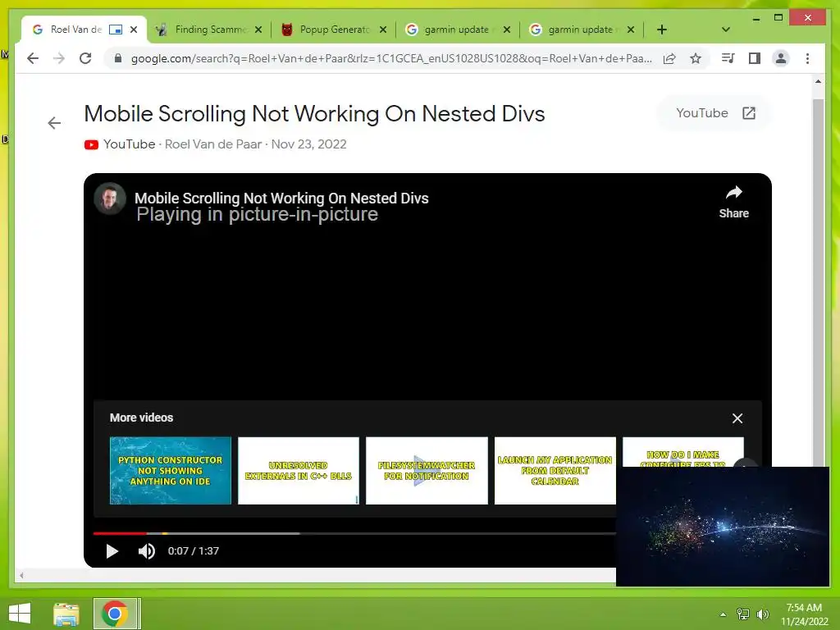The width and height of the screenshot is (840, 630).
Task: Share the video with the Share arrow
Action: (x=733, y=202)
